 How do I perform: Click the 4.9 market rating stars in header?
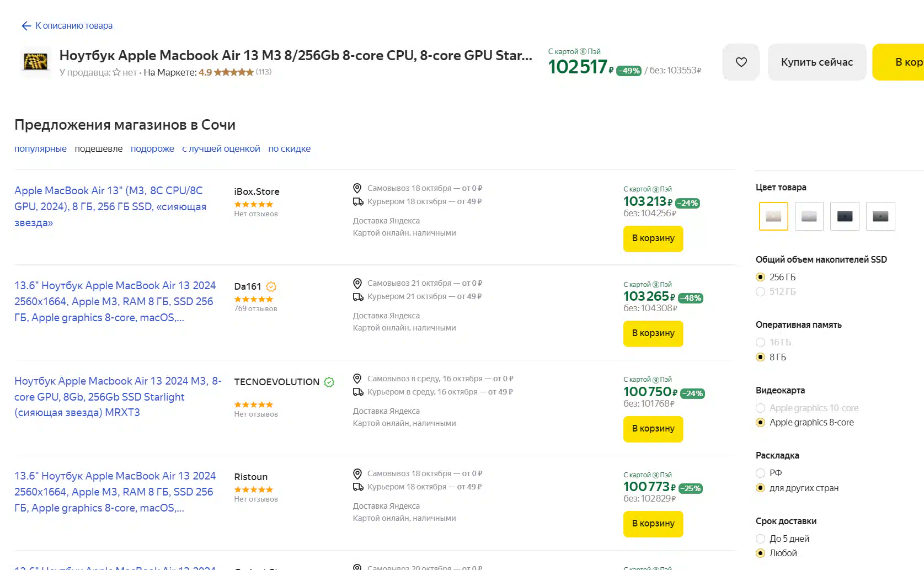point(234,72)
